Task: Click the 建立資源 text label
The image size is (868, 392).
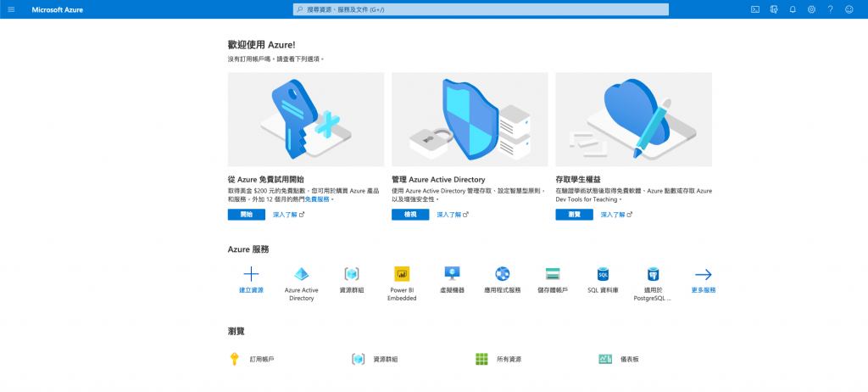Action: coord(251,290)
